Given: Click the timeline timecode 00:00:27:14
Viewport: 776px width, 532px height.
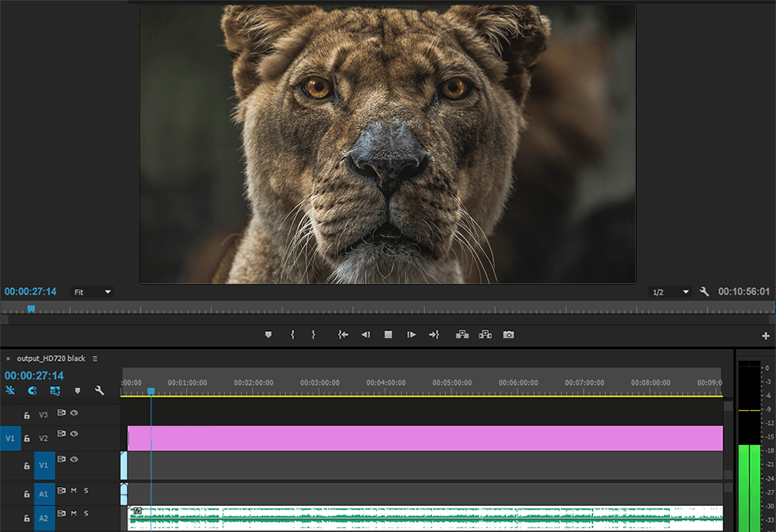Looking at the screenshot, I should [x=34, y=375].
